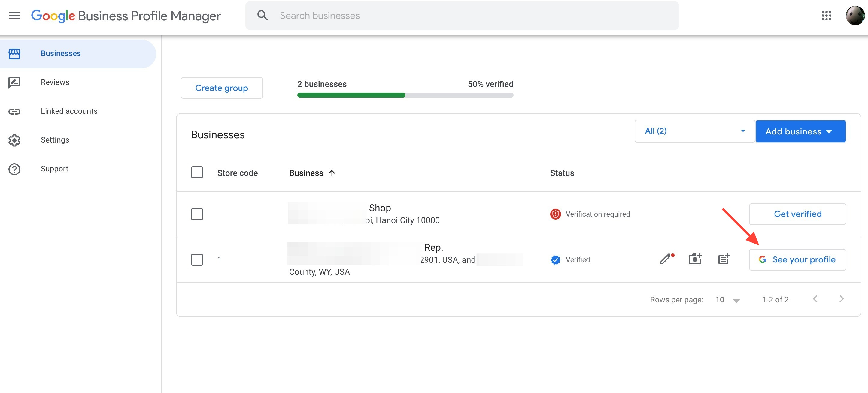Open Linked accounts in the sidebar
The image size is (868, 393).
coord(78,111)
